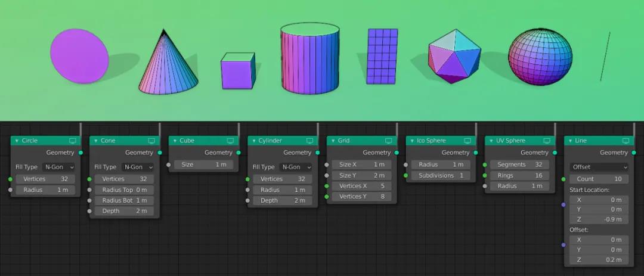Image resolution: width=644 pixels, height=276 pixels.
Task: Collapse the Cone node with its header triangle
Action: tap(96, 141)
